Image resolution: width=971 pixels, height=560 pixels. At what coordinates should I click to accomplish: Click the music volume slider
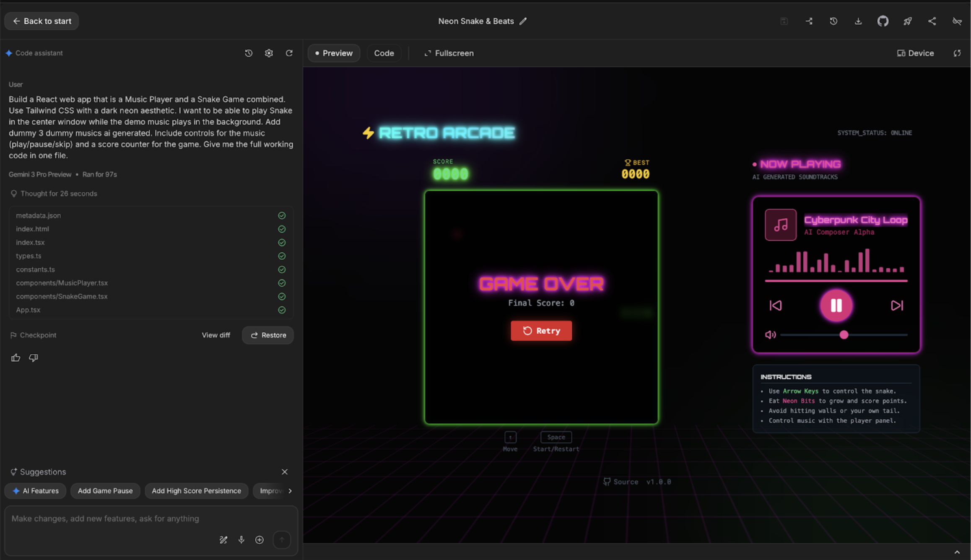click(x=844, y=334)
